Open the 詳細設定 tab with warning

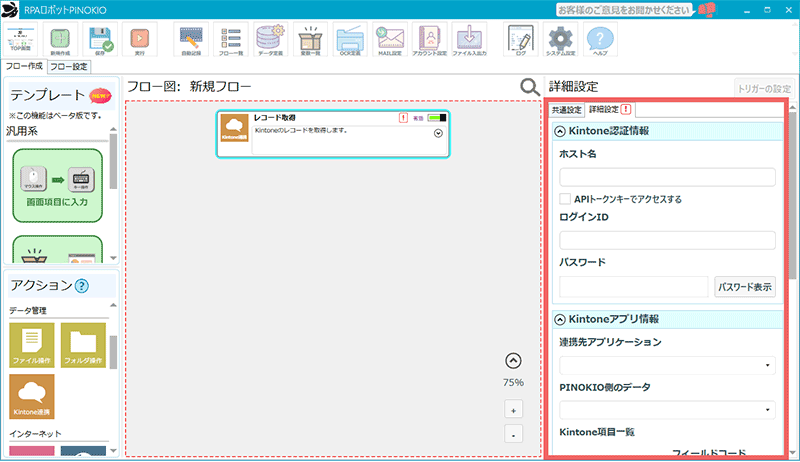pyautogui.click(x=610, y=110)
